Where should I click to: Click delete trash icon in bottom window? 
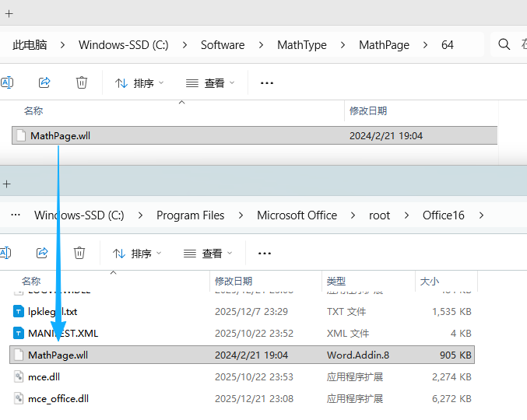pos(79,253)
